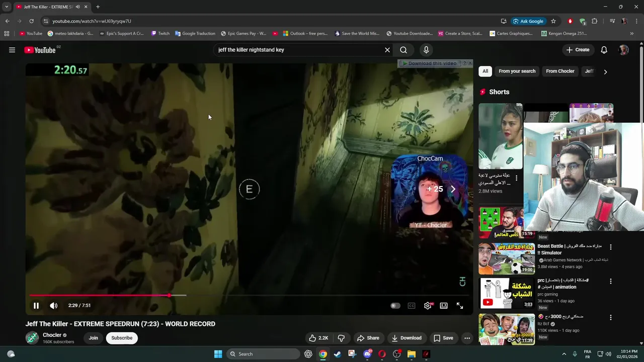Like the video (2.2K)
The height and width of the screenshot is (362, 644).
pos(318,338)
